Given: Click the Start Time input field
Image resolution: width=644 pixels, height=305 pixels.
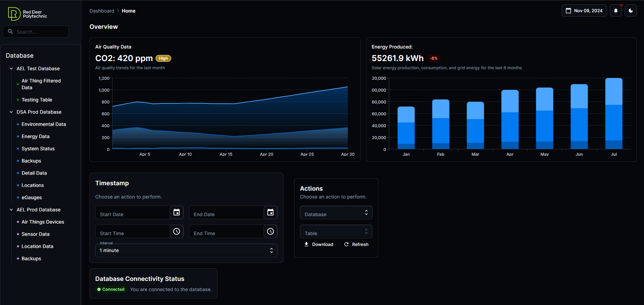Looking at the screenshot, I should click(x=133, y=231).
